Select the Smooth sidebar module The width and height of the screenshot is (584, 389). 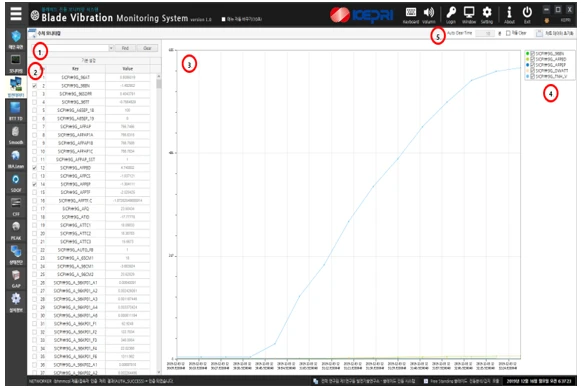16,135
